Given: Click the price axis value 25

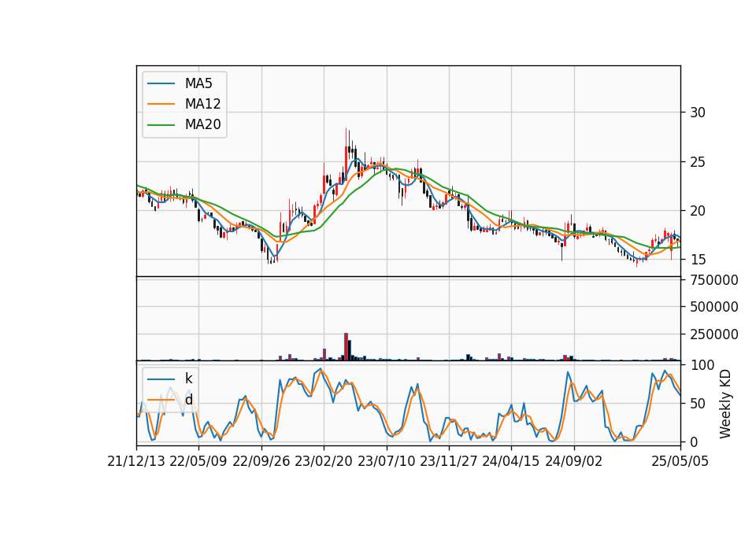Looking at the screenshot, I should [x=698, y=162].
